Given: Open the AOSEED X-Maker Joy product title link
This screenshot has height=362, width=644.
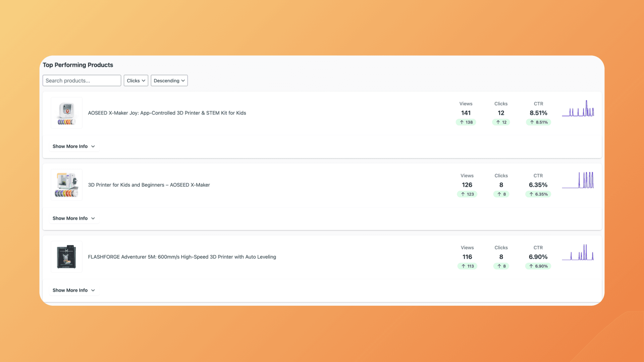Looking at the screenshot, I should [167, 113].
